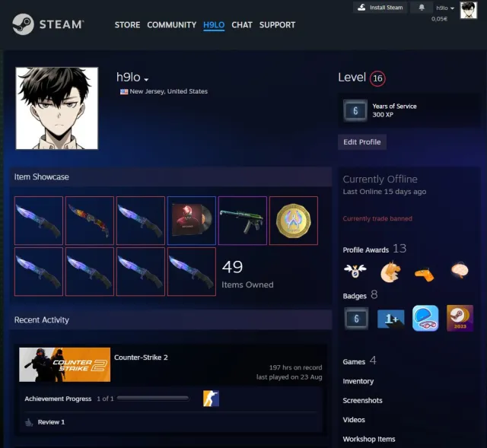
Task: Click the thumbs-up review icon
Action: [x=29, y=422]
